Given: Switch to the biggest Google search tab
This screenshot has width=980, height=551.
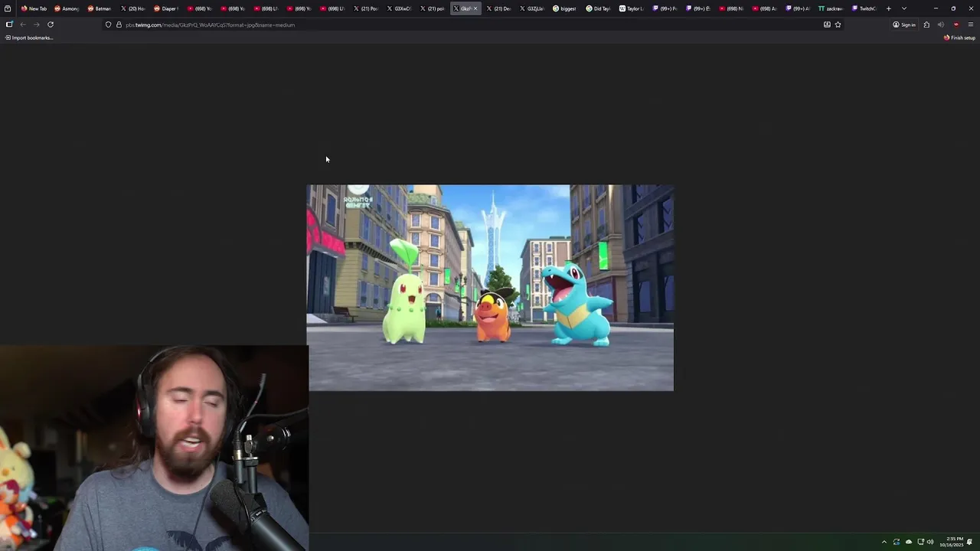Looking at the screenshot, I should (x=565, y=8).
